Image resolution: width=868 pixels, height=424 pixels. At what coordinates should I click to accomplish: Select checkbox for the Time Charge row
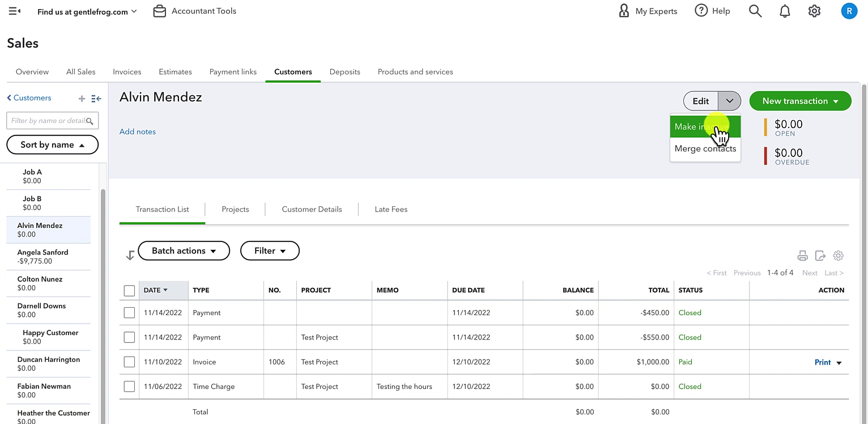(x=129, y=387)
